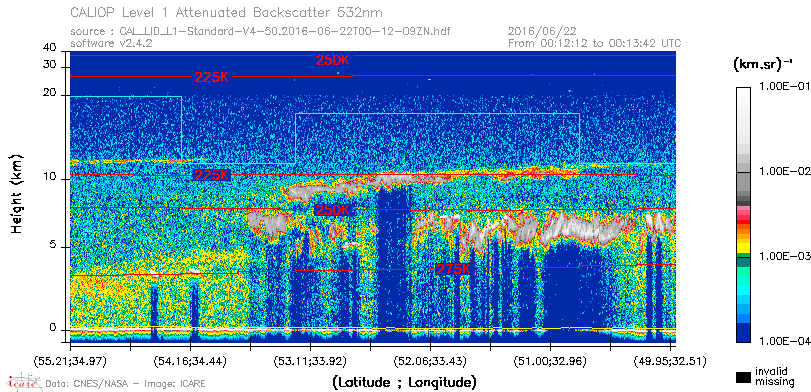Click the upper red 250K label near top
The width and height of the screenshot is (811, 392).
coord(333,61)
